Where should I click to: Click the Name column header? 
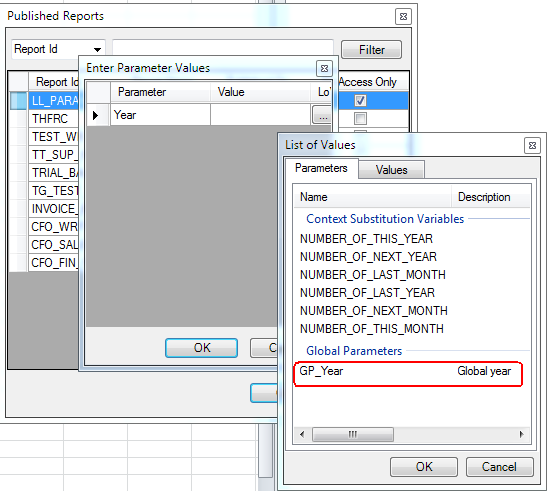pos(372,197)
